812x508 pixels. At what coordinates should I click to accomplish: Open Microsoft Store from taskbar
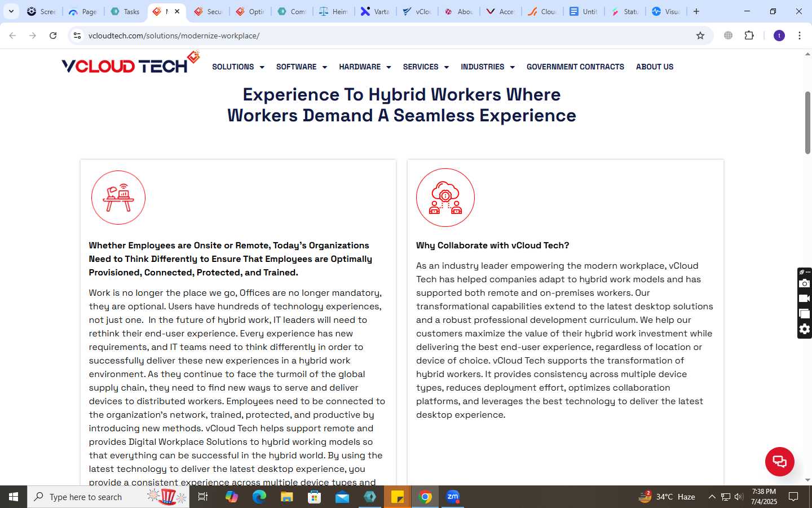[314, 497]
